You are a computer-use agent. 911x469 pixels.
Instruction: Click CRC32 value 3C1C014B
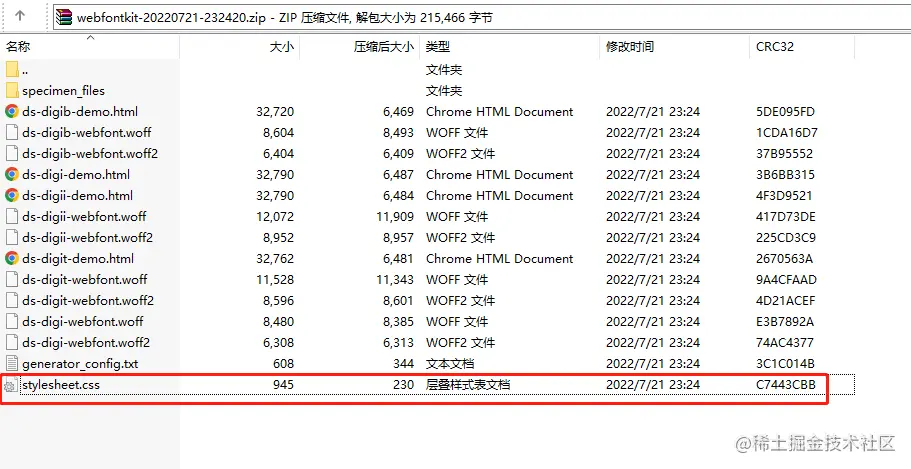pyautogui.click(x=786, y=364)
